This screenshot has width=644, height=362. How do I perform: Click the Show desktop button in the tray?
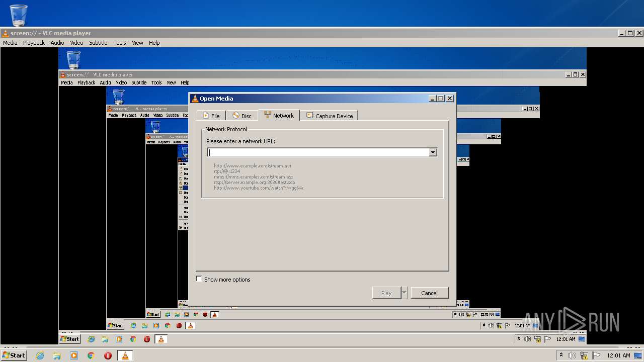639,355
